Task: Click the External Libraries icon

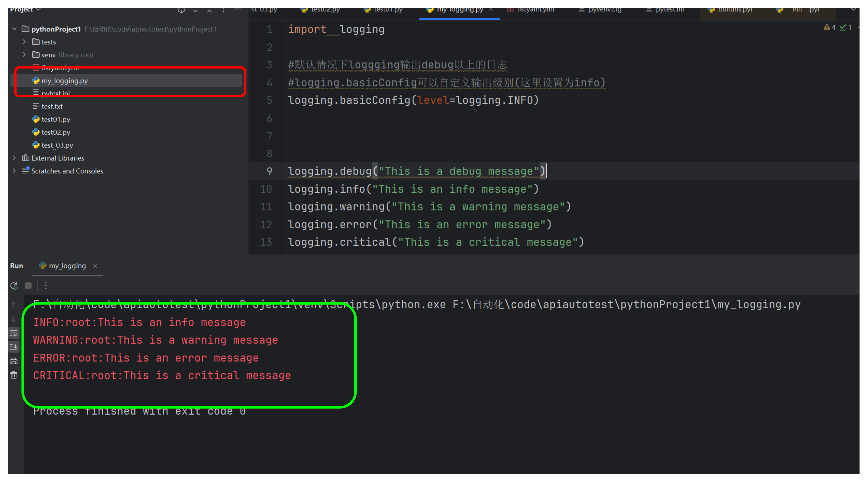Action: click(25, 158)
